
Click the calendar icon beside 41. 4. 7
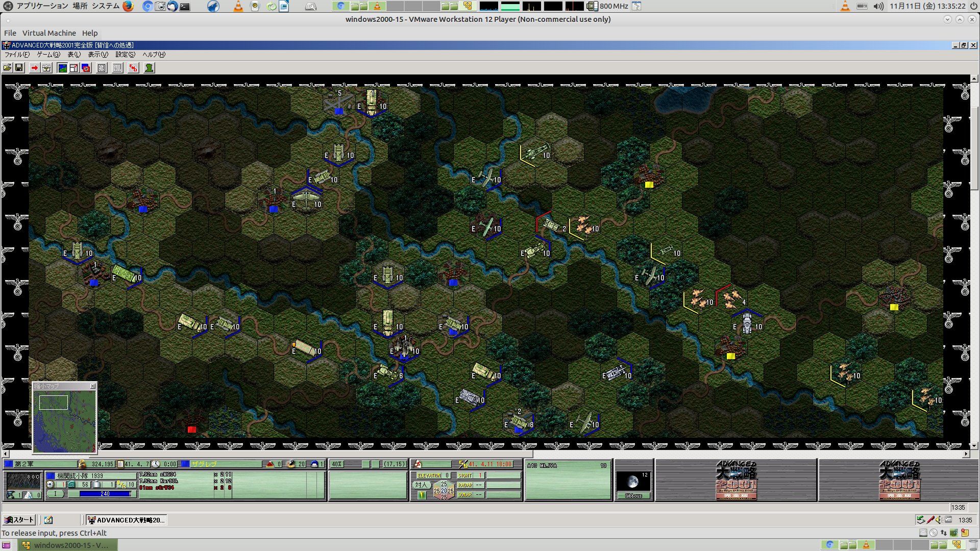click(x=120, y=464)
